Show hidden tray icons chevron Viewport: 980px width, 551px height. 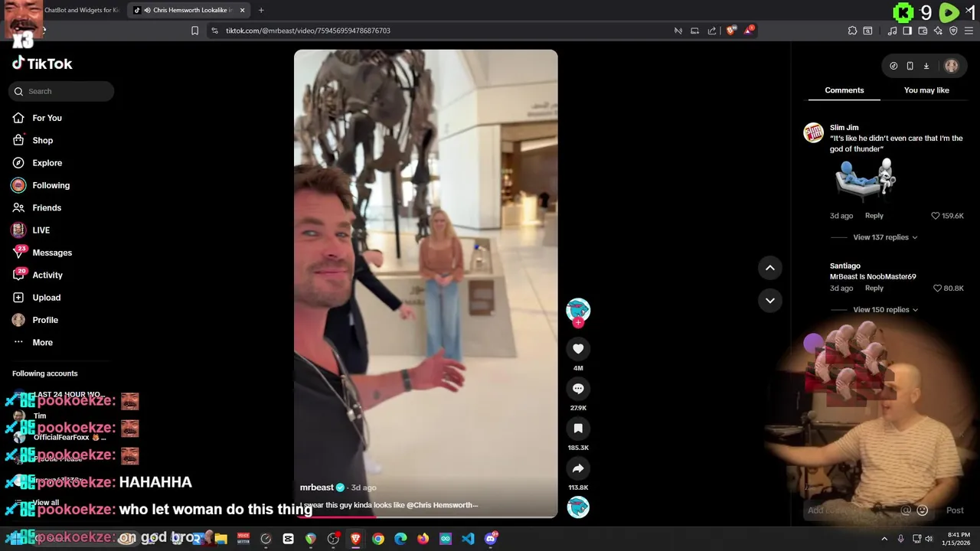tap(884, 539)
